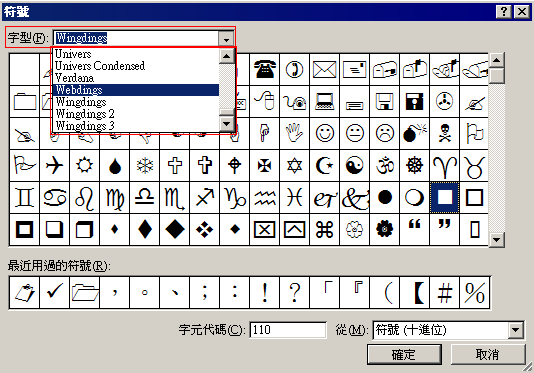Choose the boxed X symbol
Viewport: 534px width, 373px height.
264,230
